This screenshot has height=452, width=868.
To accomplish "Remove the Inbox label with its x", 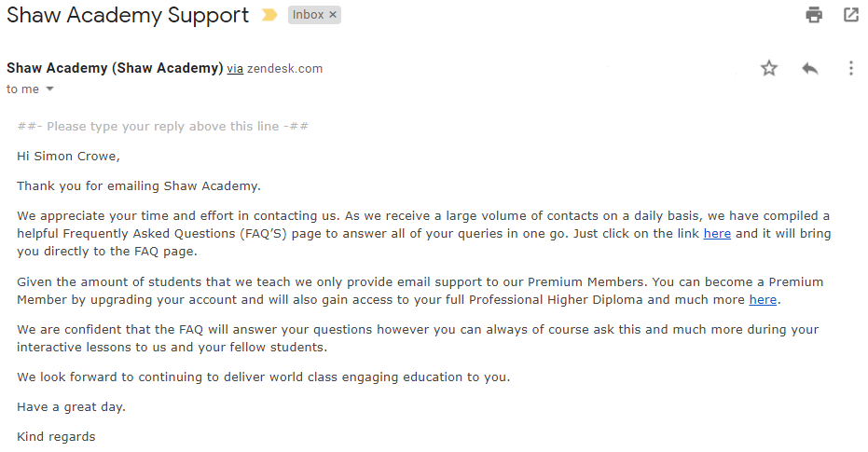I will (333, 15).
